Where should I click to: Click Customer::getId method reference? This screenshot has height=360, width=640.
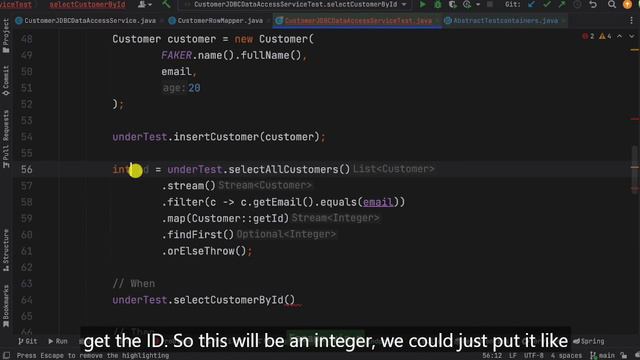240,218
